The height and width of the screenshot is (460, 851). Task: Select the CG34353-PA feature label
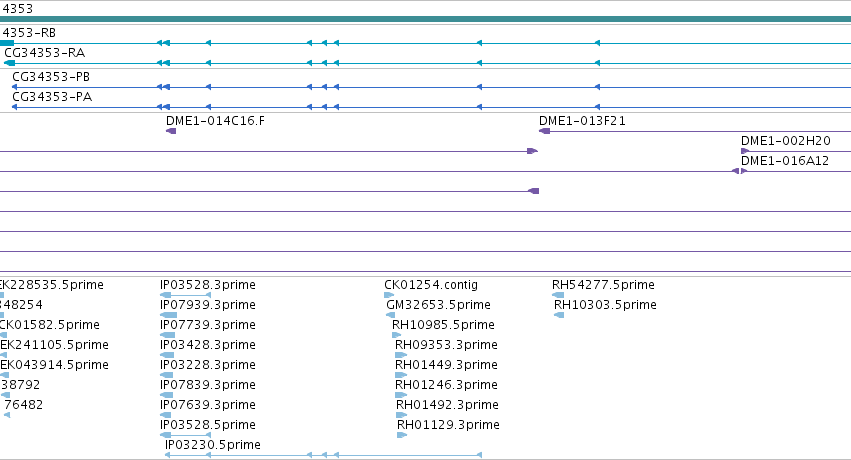(52, 97)
